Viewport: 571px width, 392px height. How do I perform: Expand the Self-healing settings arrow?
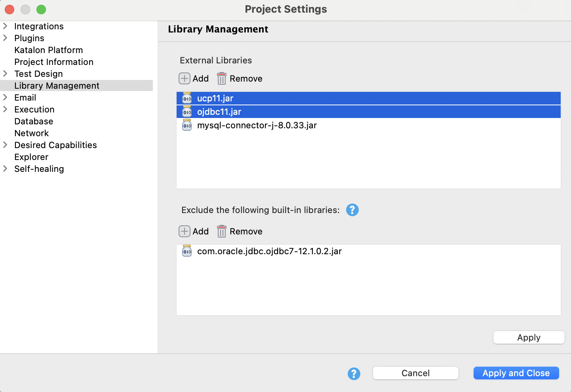(x=6, y=169)
